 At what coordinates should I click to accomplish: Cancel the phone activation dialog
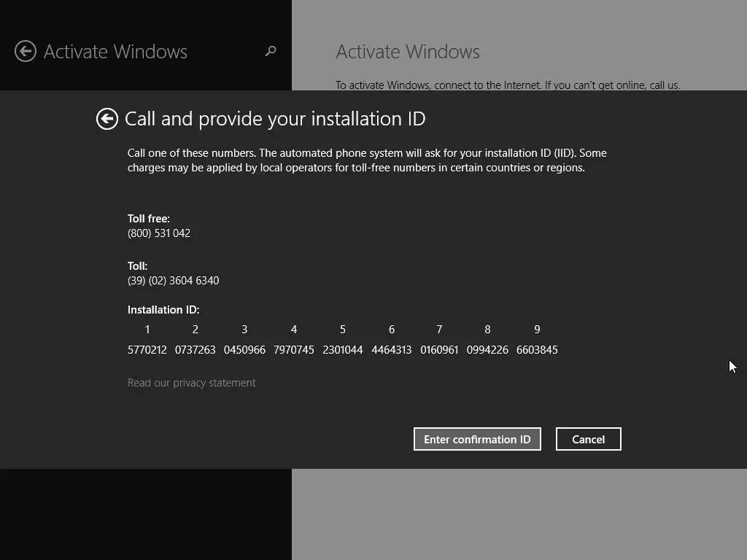coord(589,439)
